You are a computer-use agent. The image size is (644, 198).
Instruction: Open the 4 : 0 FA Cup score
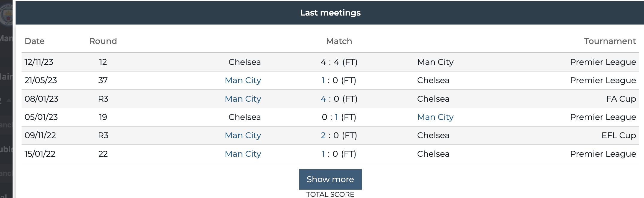[x=339, y=99]
